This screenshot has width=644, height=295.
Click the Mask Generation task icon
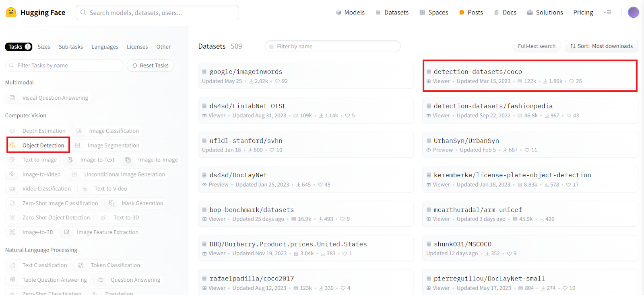(x=111, y=203)
